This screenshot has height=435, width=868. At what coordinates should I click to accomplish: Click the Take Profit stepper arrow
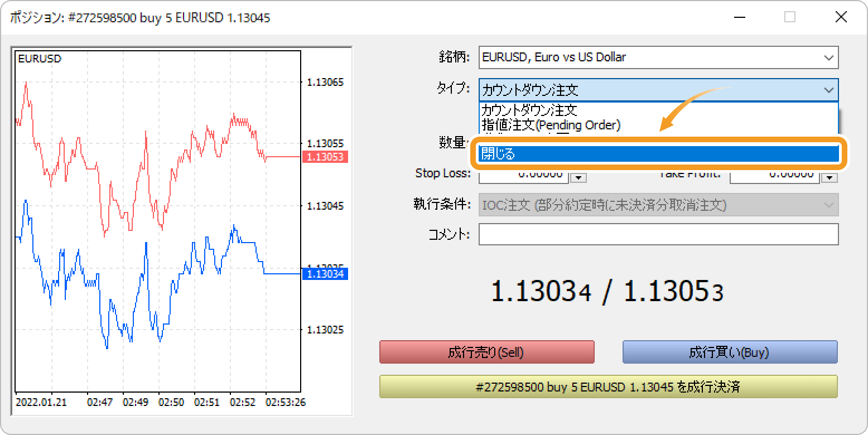point(831,177)
